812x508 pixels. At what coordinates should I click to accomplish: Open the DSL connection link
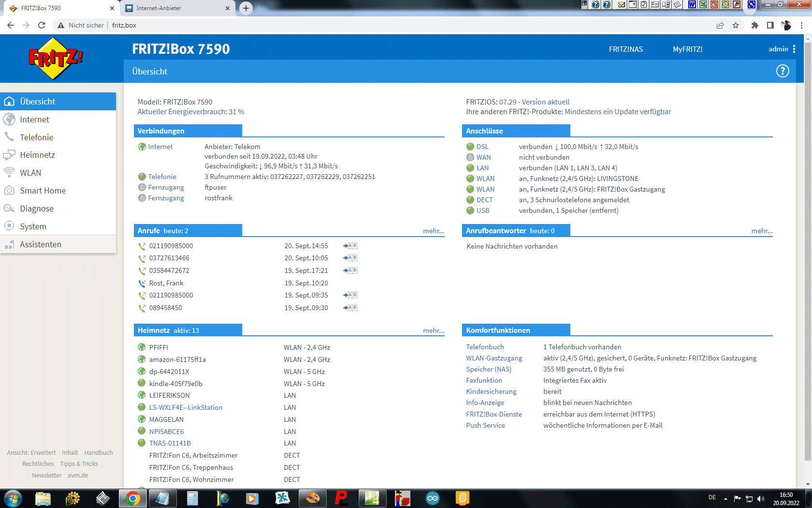[x=482, y=147]
